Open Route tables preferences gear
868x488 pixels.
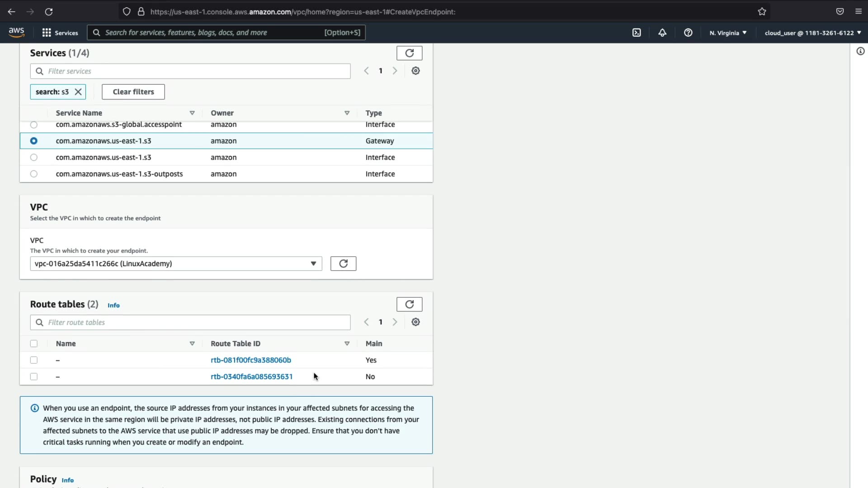pos(415,322)
